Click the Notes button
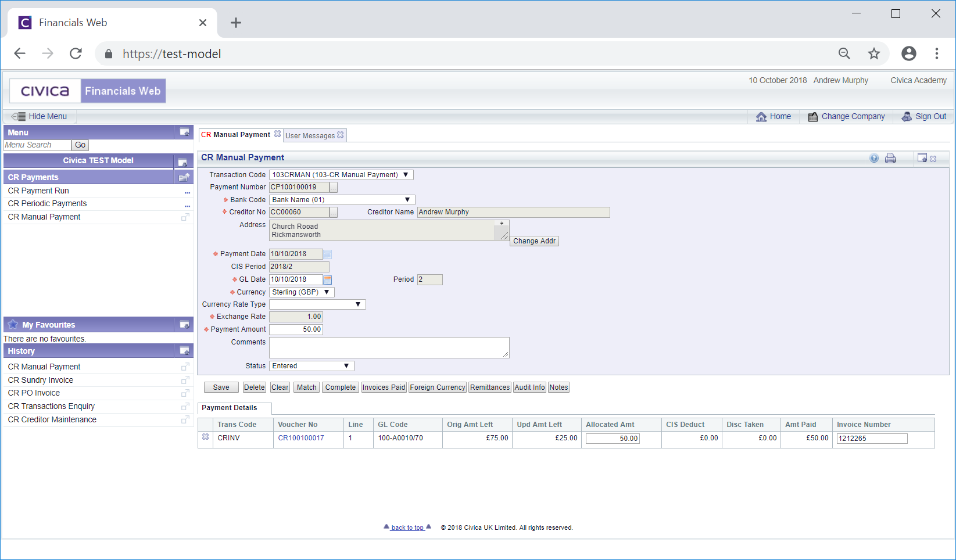 coord(559,387)
